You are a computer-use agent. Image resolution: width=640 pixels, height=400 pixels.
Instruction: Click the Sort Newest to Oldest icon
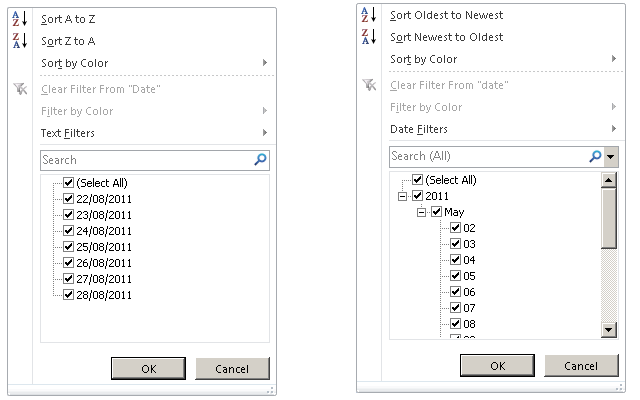point(369,37)
